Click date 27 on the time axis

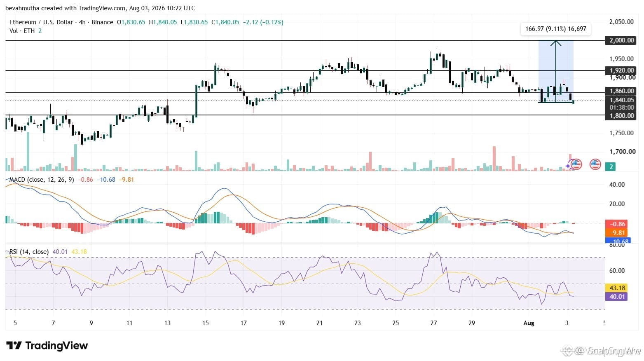[433, 323]
